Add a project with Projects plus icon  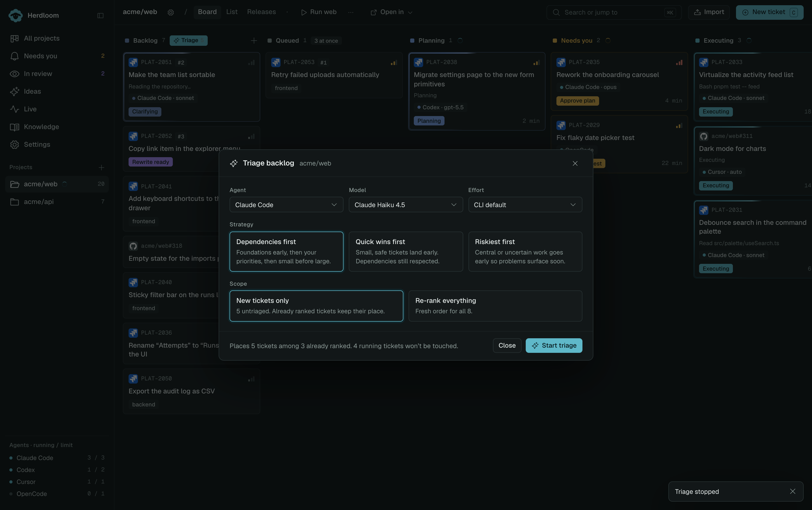coord(101,168)
